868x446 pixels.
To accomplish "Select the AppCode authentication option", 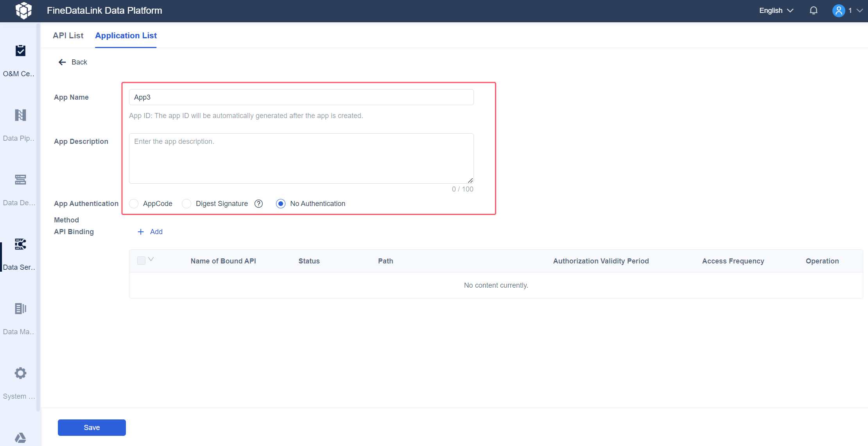I will point(134,204).
